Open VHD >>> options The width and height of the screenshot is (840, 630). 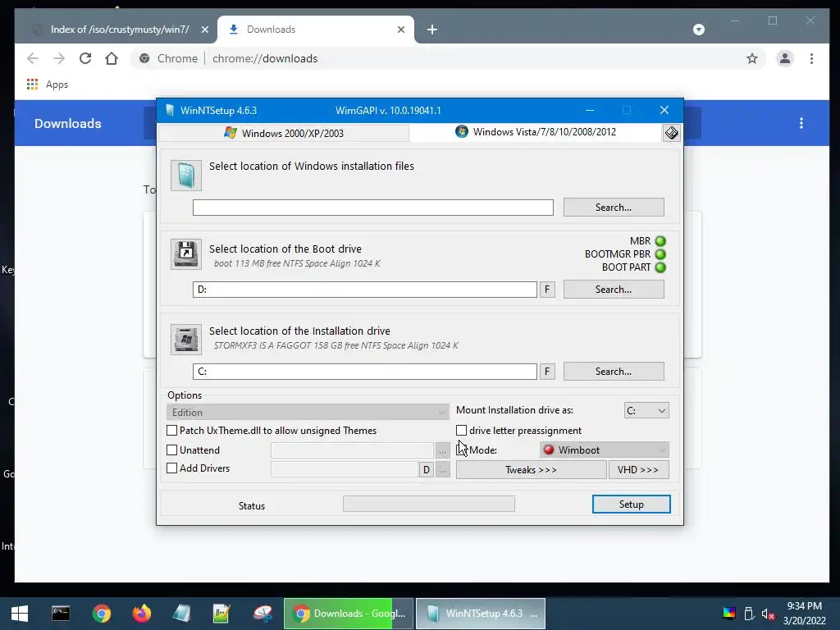point(638,470)
